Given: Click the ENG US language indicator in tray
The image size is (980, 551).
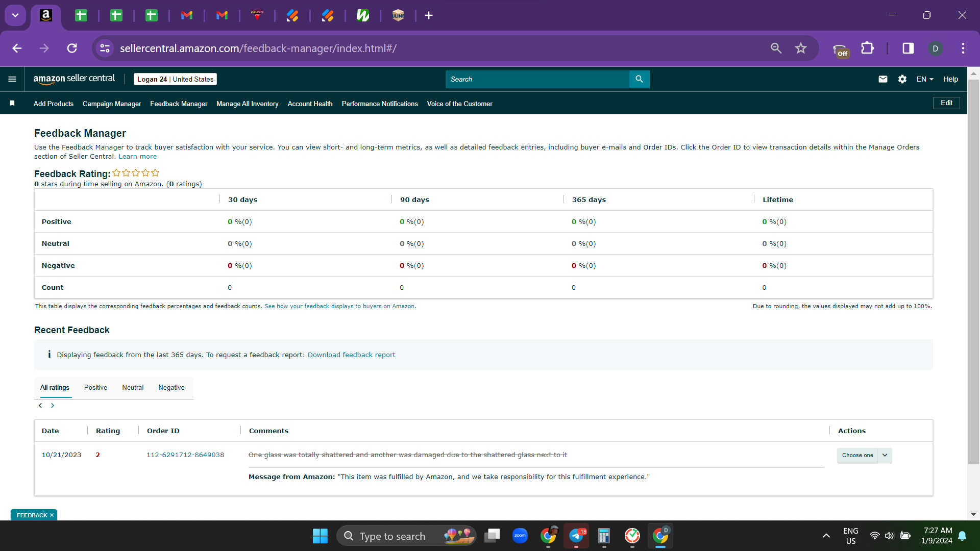Looking at the screenshot, I should pos(851,536).
